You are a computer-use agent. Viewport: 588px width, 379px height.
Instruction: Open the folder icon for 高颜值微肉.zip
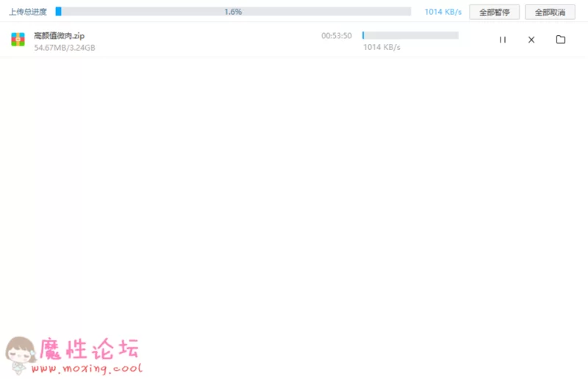(x=561, y=40)
